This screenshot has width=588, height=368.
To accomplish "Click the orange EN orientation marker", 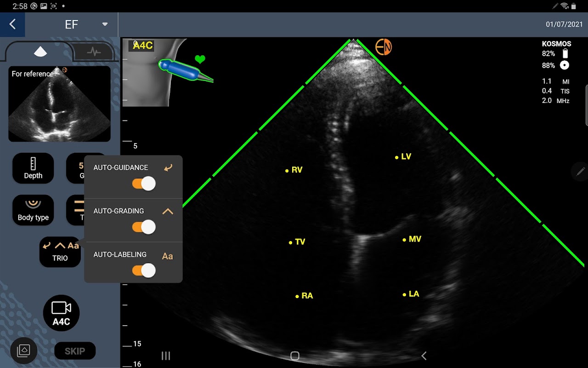I will (384, 47).
